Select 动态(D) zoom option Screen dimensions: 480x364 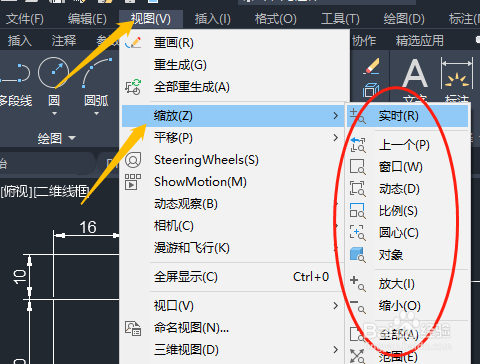point(399,189)
